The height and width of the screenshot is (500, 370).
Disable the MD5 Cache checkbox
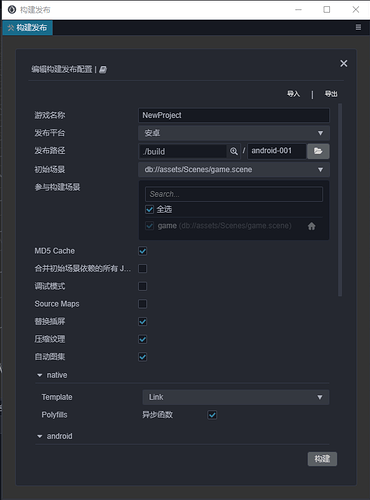(x=143, y=251)
